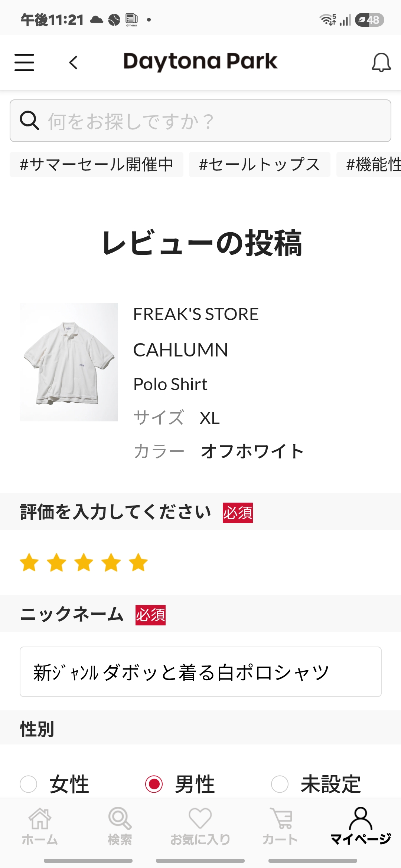Tap the #セールトップス tag

point(260,164)
